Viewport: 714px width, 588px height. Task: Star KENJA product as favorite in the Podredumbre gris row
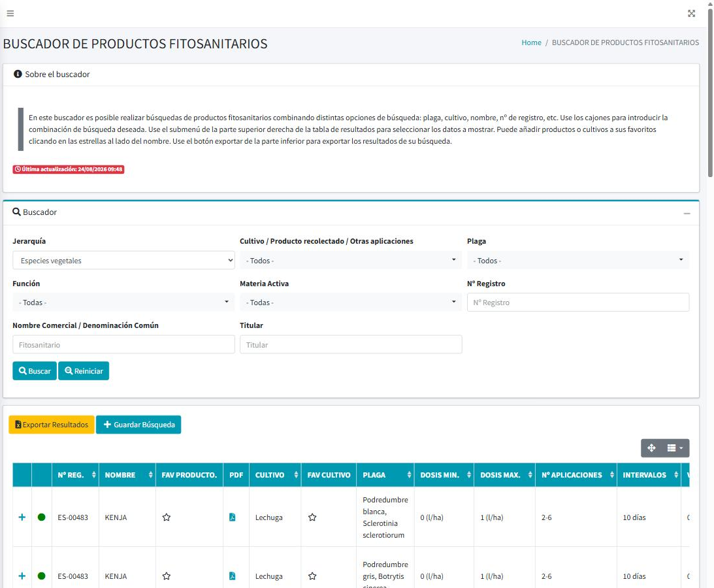point(167,576)
